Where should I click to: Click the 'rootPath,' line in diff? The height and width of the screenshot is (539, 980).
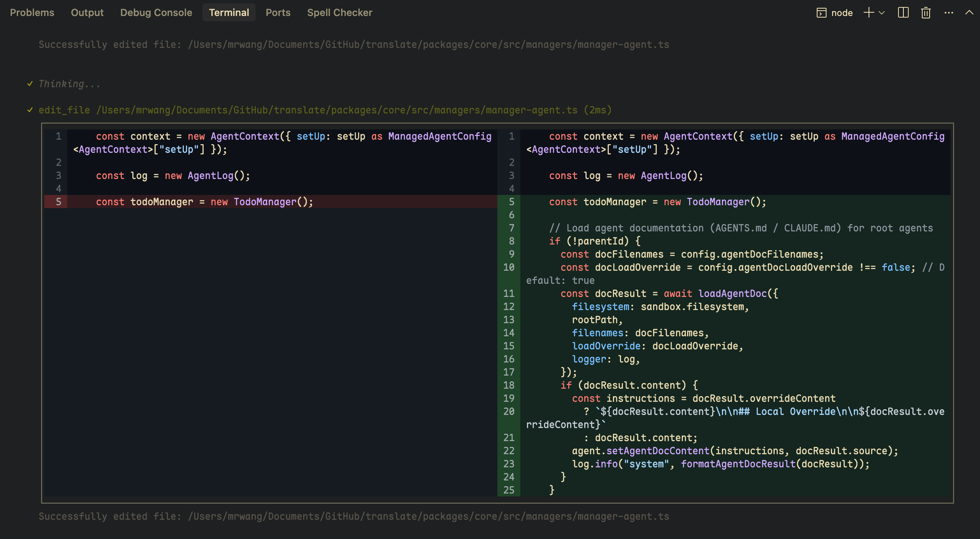pos(597,320)
